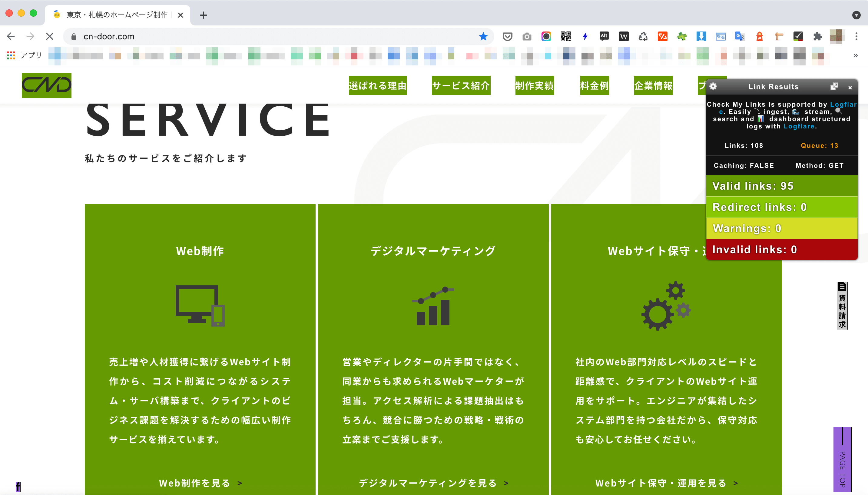Follow the Webサイト保守・運用を見る link
868x495 pixels.
point(667,483)
